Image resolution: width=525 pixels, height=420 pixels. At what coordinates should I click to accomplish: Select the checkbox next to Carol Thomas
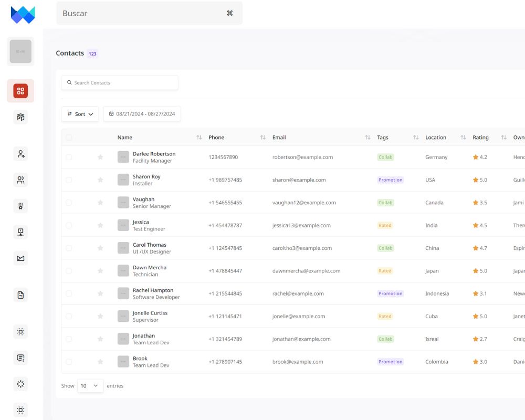tap(69, 248)
